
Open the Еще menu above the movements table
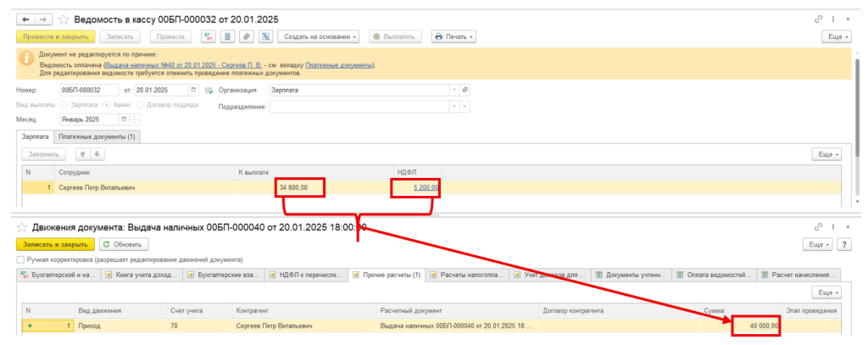point(826,292)
